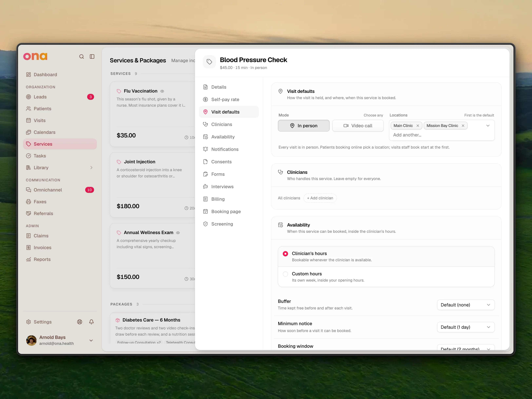
Task: Open the Joint Injection service card
Action: (x=153, y=185)
